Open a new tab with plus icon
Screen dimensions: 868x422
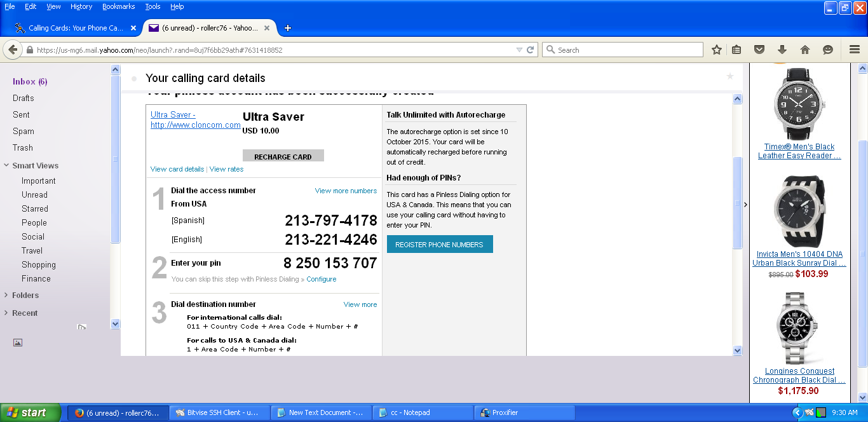(x=288, y=28)
